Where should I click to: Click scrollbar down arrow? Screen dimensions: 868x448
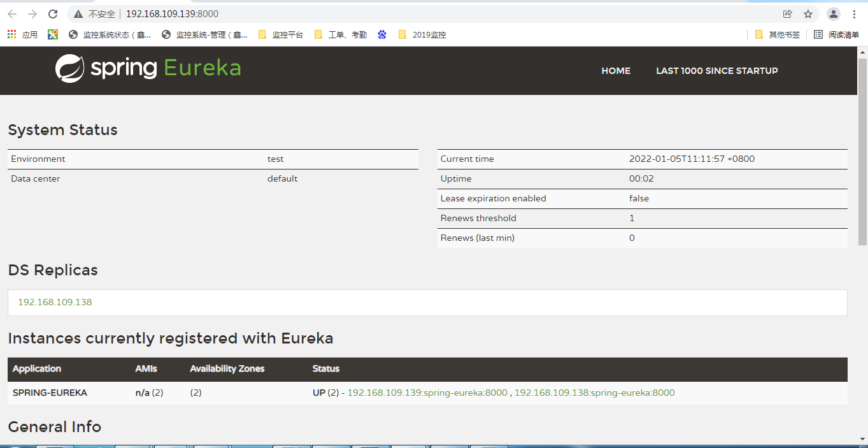(862, 440)
